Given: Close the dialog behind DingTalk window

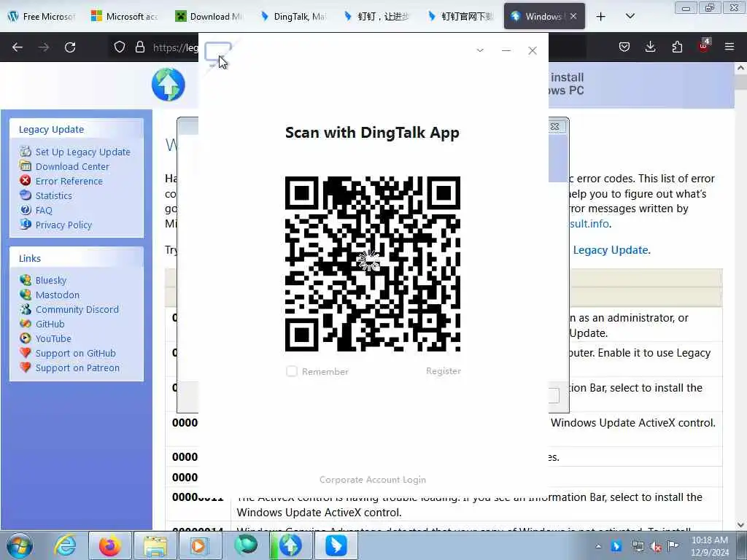Looking at the screenshot, I should tap(555, 127).
